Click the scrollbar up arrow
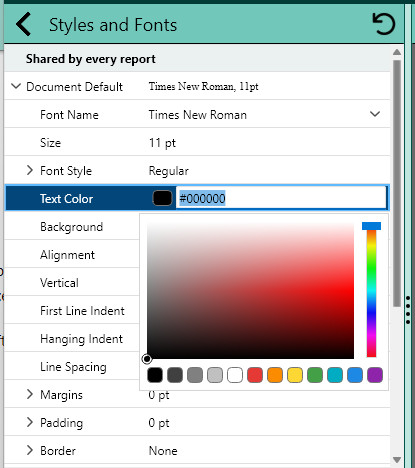Image resolution: width=415 pixels, height=468 pixels. 397,52
